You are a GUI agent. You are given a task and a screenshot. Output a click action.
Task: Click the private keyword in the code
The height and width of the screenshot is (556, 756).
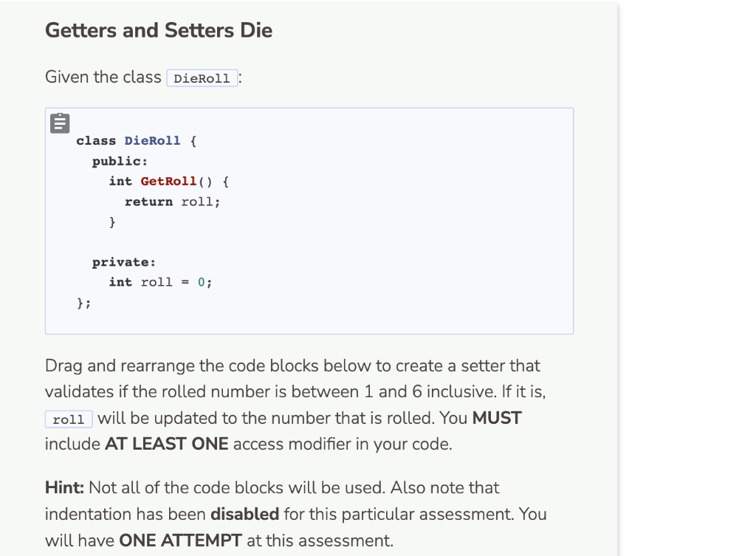tap(123, 261)
